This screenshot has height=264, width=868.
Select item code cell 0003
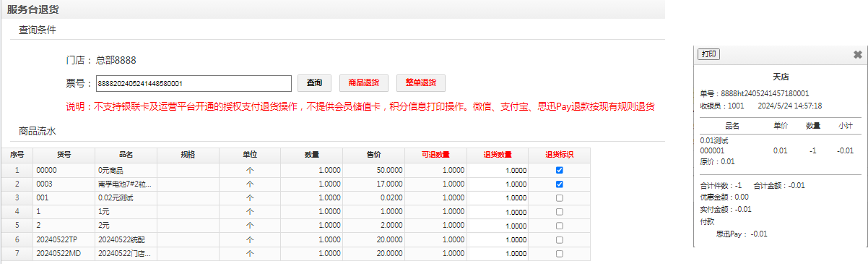(x=64, y=184)
